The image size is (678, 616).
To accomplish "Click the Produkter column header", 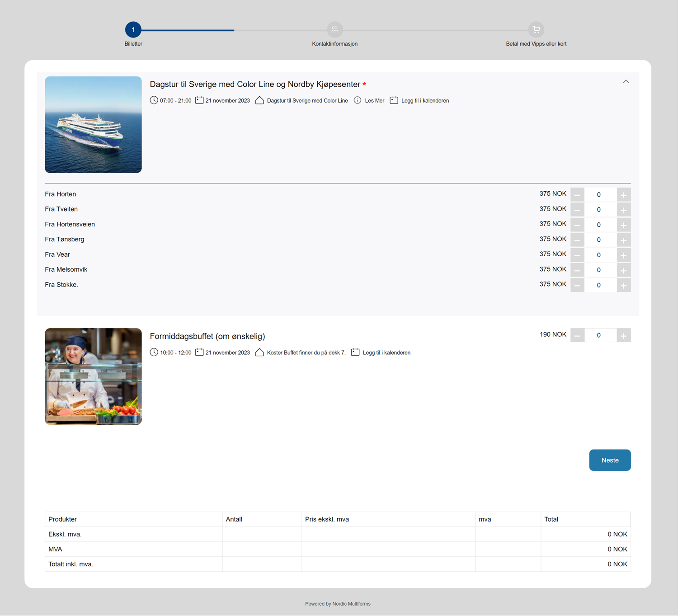I will 62,519.
